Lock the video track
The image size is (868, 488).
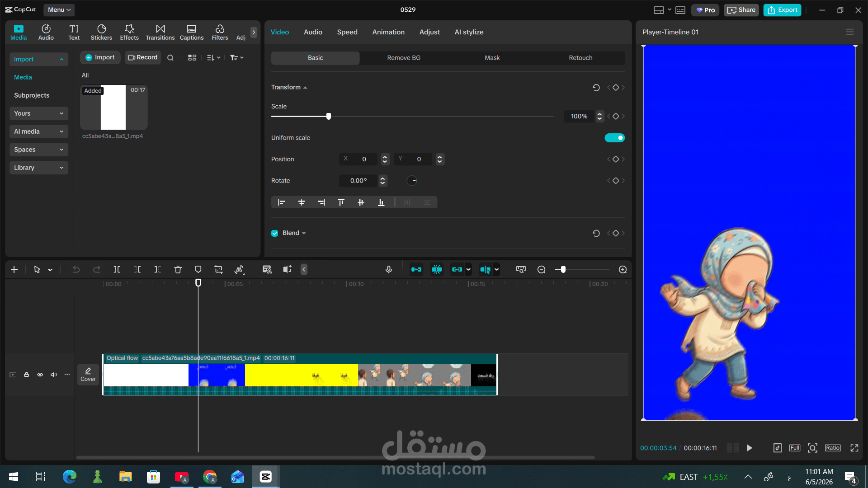(27, 375)
